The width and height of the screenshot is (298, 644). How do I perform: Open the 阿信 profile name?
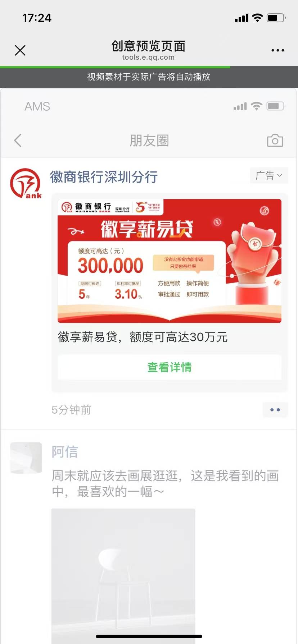(x=65, y=452)
